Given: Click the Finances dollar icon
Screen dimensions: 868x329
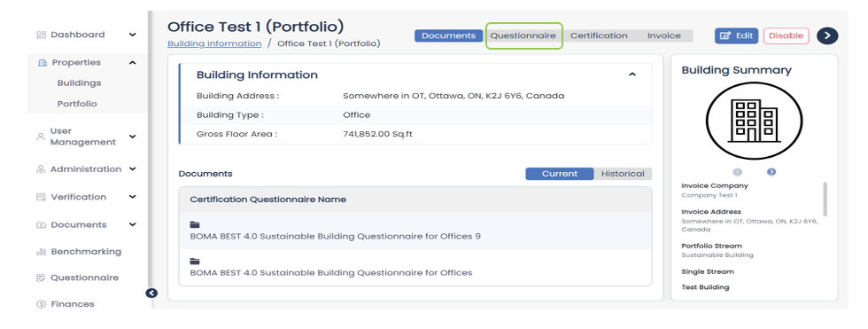Looking at the screenshot, I should pos(41,304).
